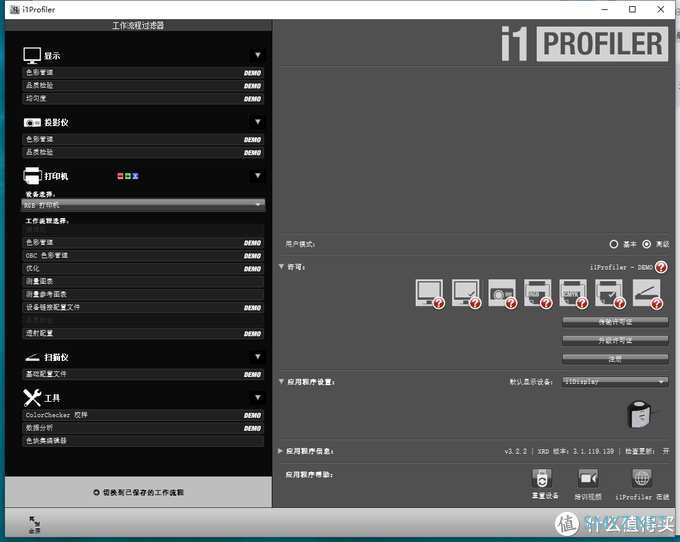680x542 pixels.
Task: Click the 传输许可证 button
Action: 615,322
